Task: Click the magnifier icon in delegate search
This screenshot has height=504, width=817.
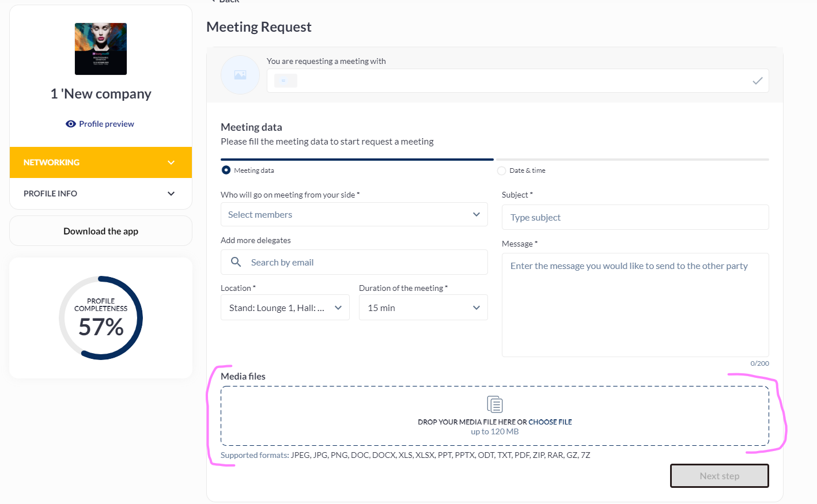Action: pos(236,262)
